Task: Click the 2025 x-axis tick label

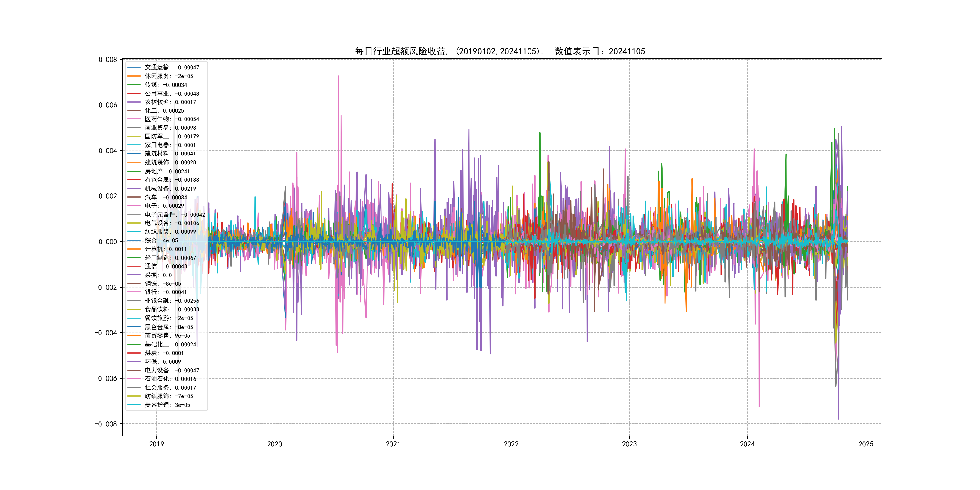Action: click(866, 444)
